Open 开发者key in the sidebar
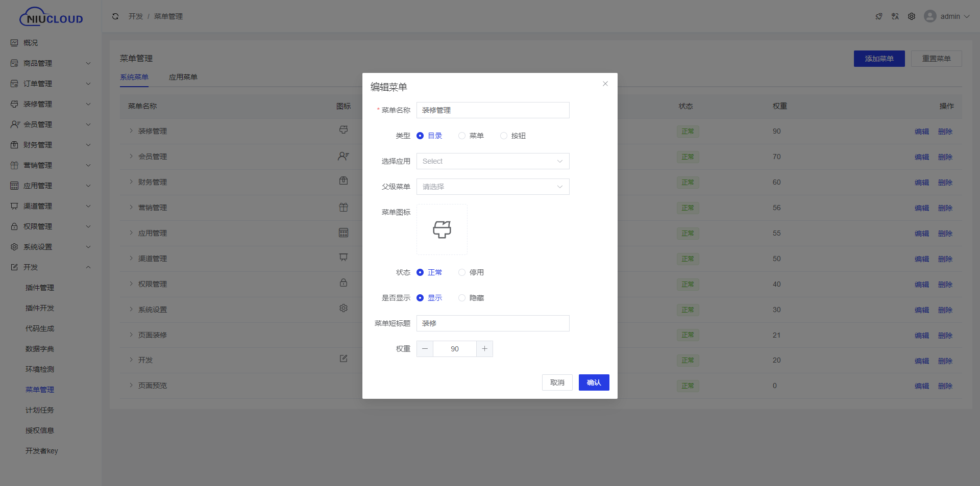Image resolution: width=980 pixels, height=486 pixels. click(42, 451)
